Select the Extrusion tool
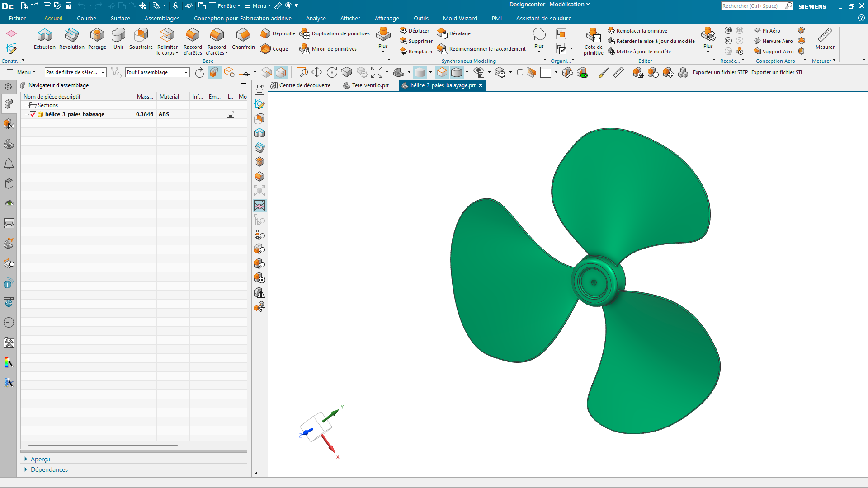This screenshot has height=488, width=868. [45, 39]
